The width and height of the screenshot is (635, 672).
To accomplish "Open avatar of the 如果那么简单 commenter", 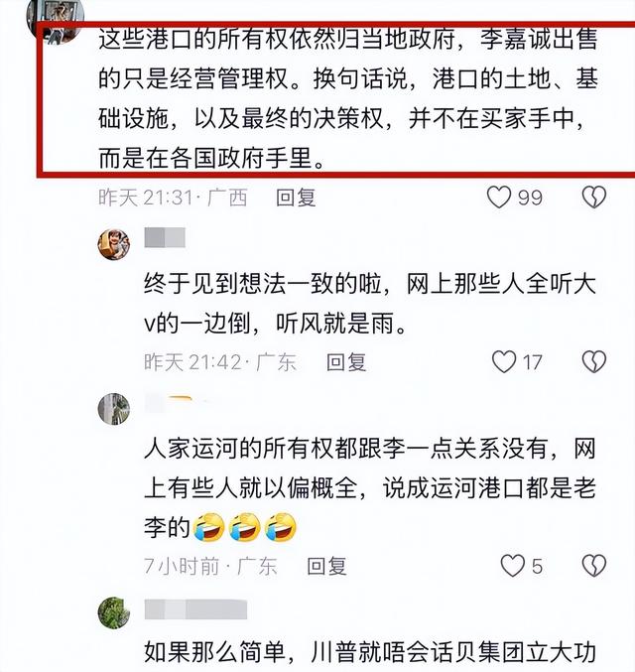I will click(113, 612).
